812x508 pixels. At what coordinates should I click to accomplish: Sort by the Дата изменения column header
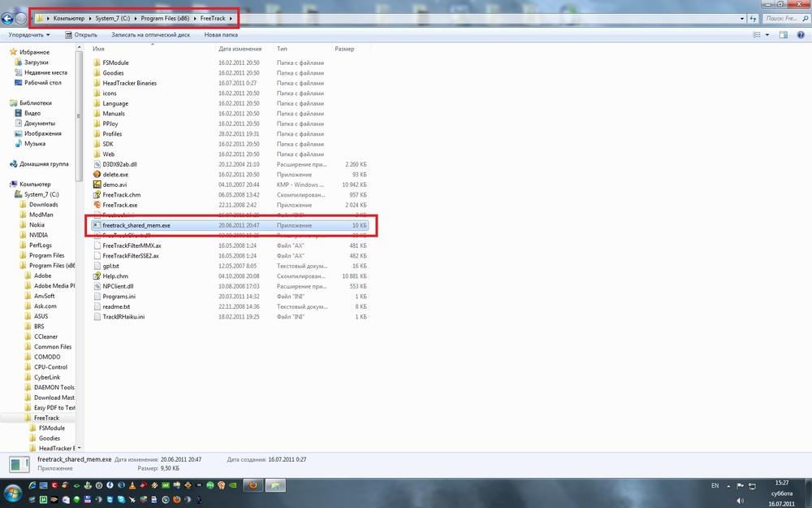click(240, 49)
